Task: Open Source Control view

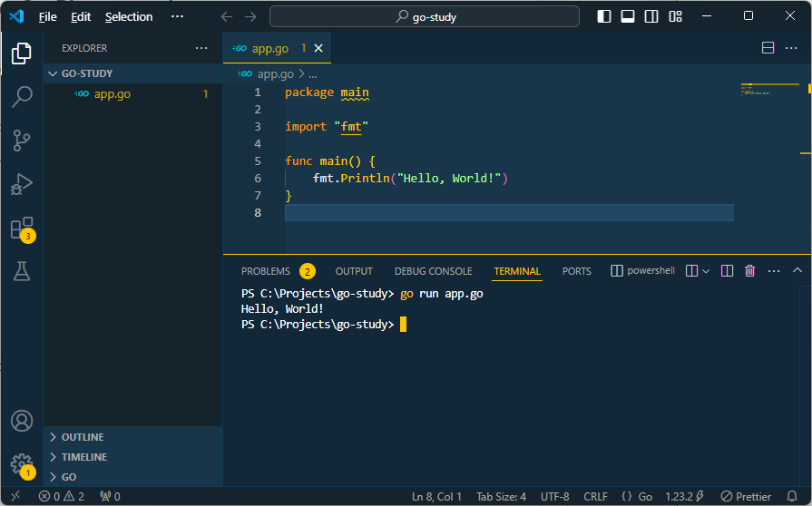Action: [22, 141]
